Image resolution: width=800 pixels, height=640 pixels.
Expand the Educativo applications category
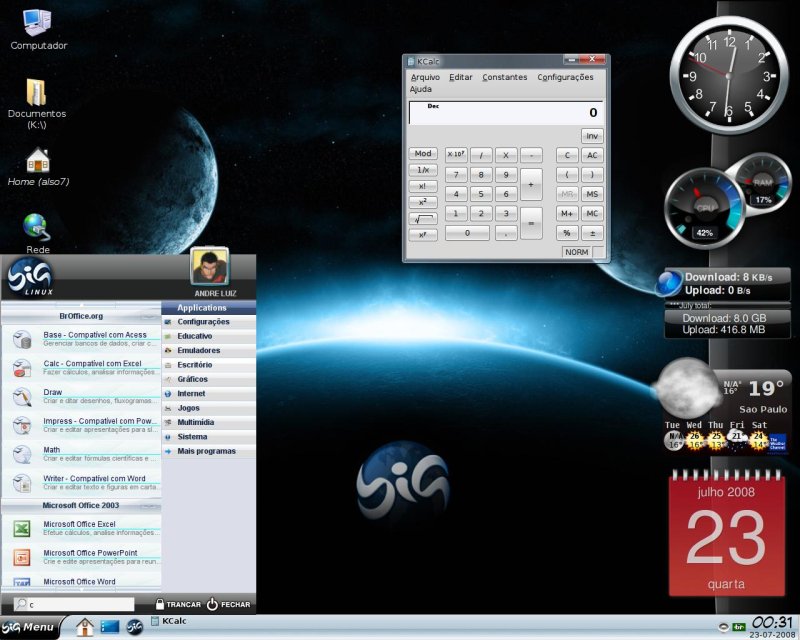[209, 336]
